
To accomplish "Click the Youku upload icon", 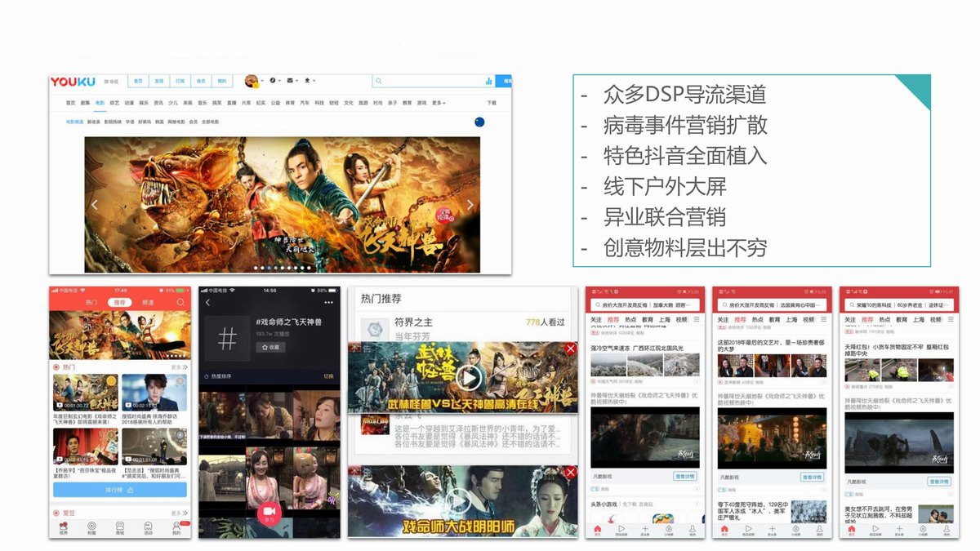I will coord(308,81).
